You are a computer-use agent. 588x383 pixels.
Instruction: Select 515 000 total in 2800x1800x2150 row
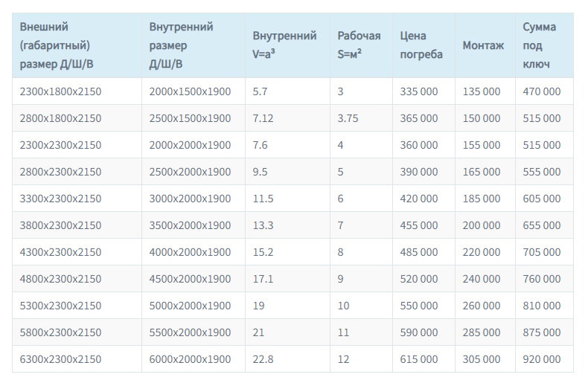542,118
